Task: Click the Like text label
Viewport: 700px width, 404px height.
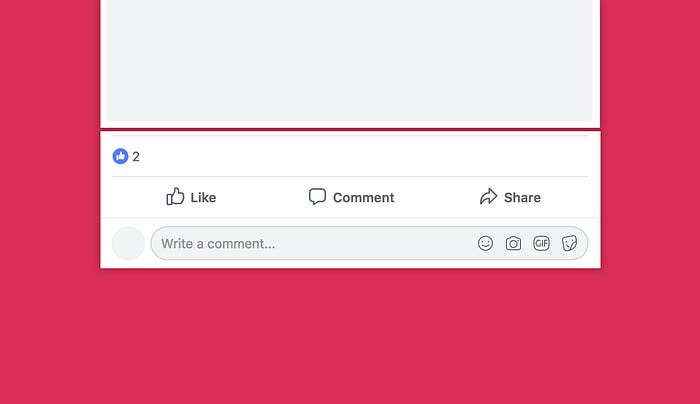Action: coord(203,197)
